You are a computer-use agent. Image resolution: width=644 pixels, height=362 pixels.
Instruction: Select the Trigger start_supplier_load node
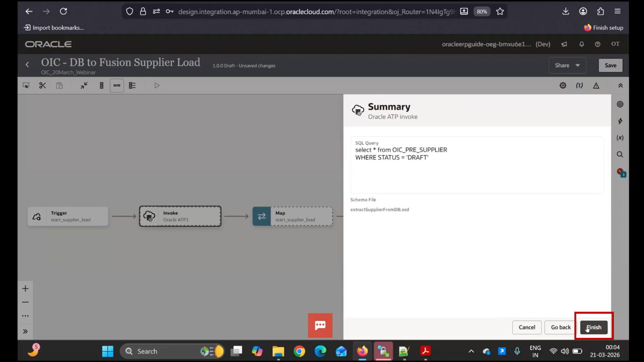pyautogui.click(x=68, y=216)
